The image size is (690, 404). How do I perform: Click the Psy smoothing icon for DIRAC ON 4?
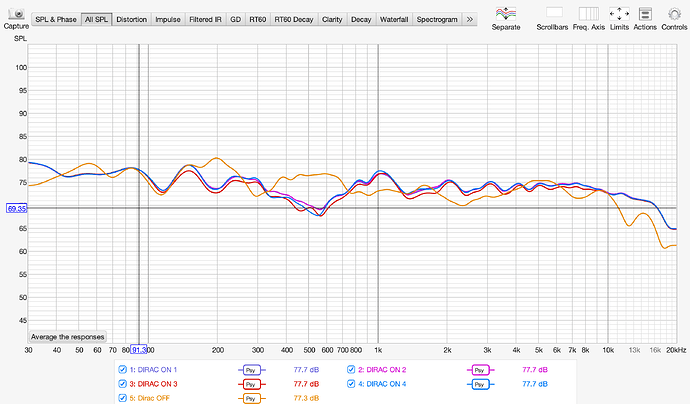[480, 384]
